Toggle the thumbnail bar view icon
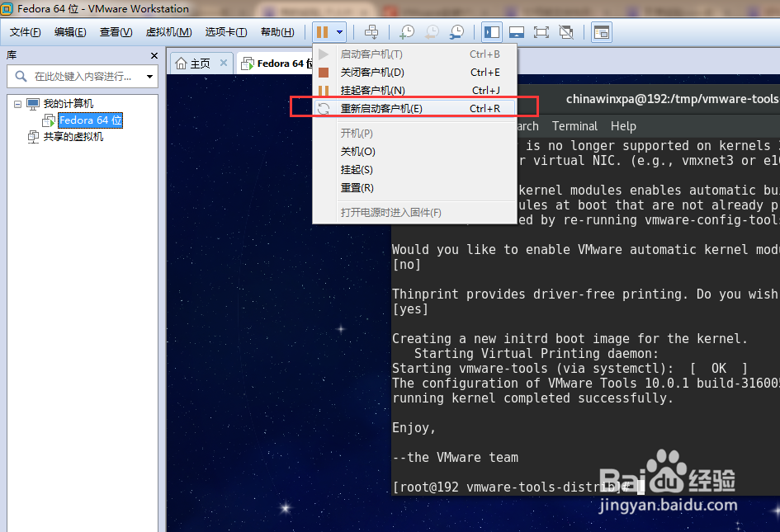Screen dimensions: 780x532 coord(517,32)
